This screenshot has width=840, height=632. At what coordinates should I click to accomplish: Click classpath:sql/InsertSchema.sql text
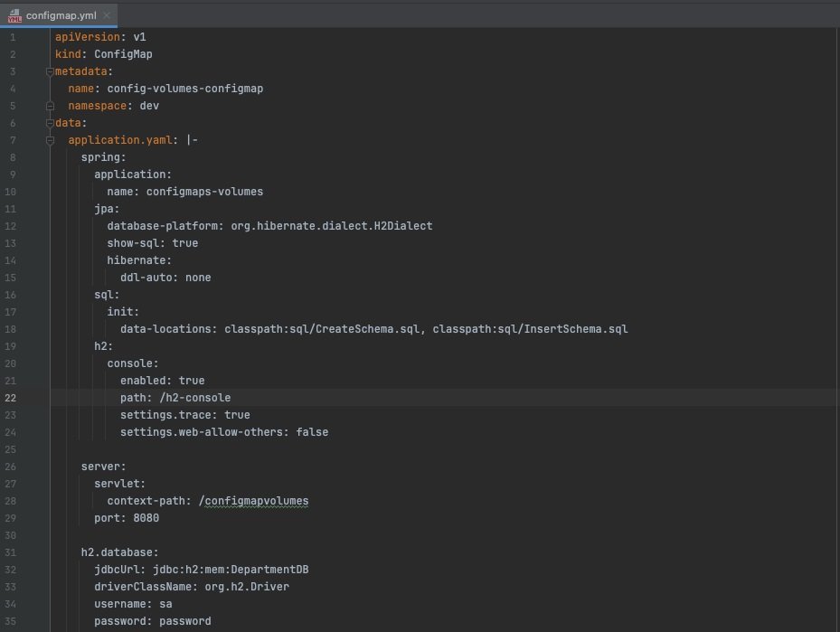[x=531, y=329]
